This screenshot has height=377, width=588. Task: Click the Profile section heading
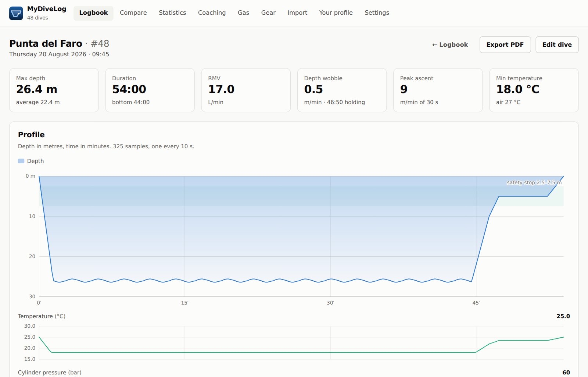(31, 135)
